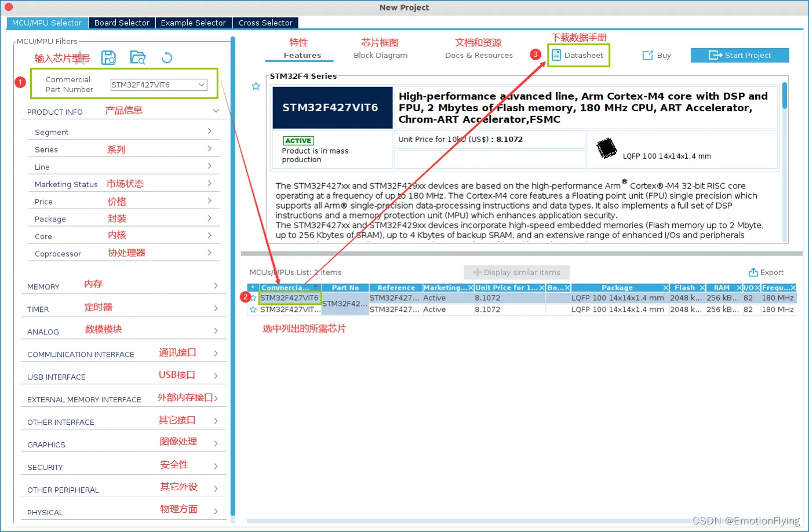Remove the Package column using its X
Image resolution: width=809 pixels, height=532 pixels.
tap(666, 287)
